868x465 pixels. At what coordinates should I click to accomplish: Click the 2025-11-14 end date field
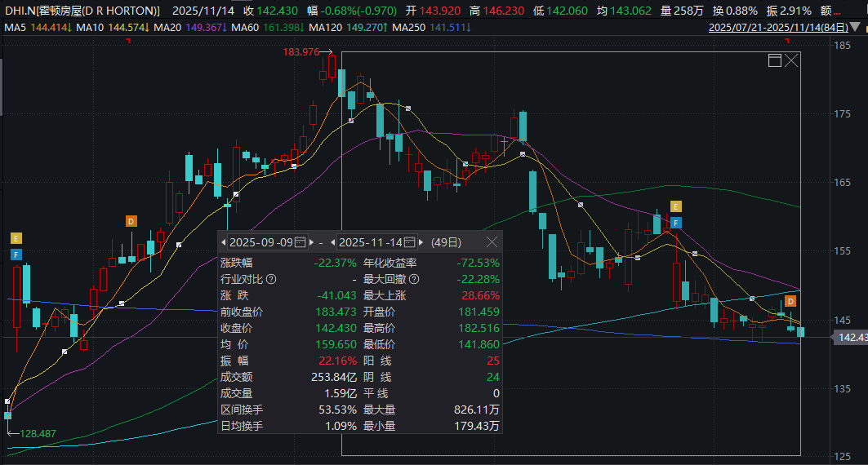coord(371,242)
